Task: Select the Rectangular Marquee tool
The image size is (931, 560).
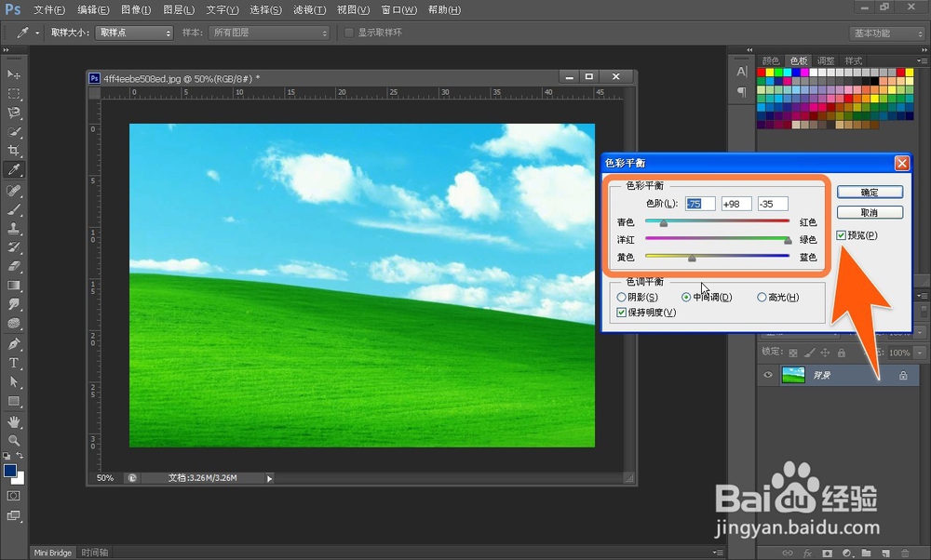Action: click(x=14, y=94)
